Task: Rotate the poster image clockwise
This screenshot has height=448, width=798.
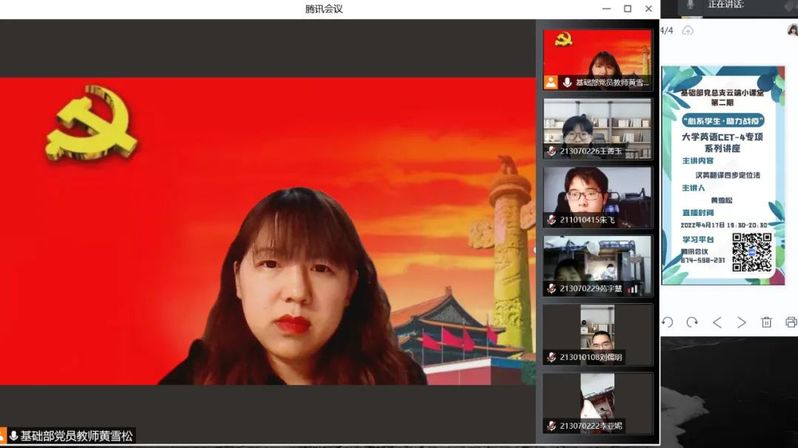Action: pyautogui.click(x=692, y=322)
